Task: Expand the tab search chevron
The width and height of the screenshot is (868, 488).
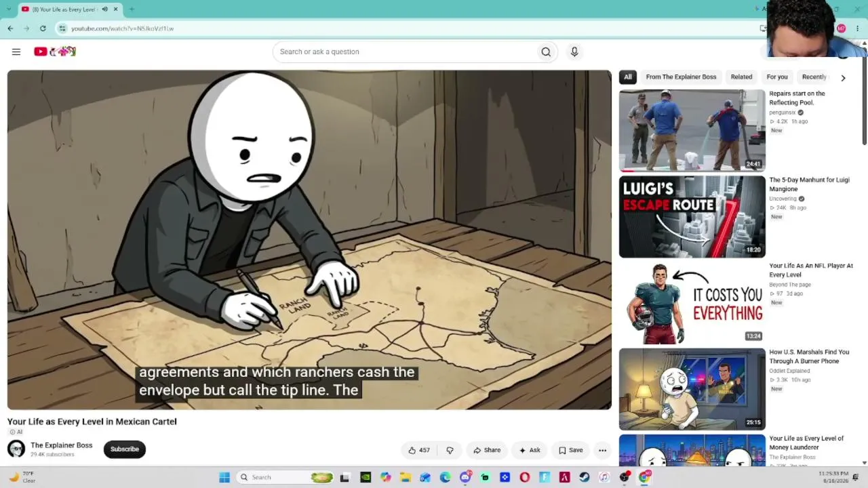Action: pos(7,9)
